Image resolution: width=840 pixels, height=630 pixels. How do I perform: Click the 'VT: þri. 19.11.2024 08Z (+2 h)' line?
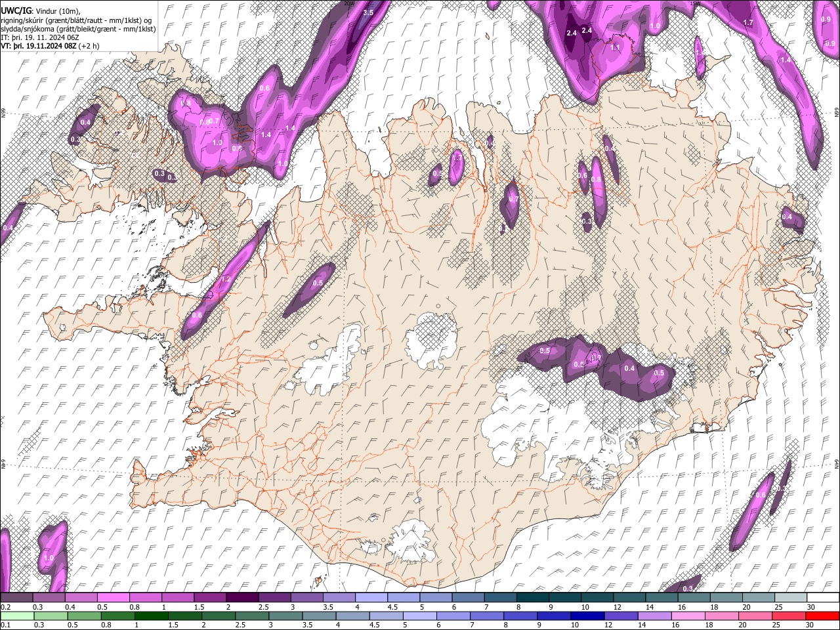coord(51,46)
